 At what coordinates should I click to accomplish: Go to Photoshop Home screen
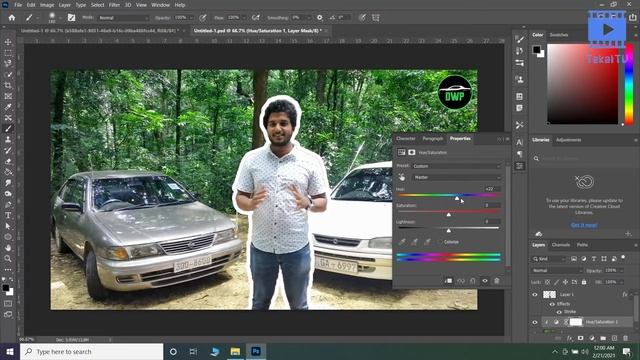pyautogui.click(x=11, y=18)
